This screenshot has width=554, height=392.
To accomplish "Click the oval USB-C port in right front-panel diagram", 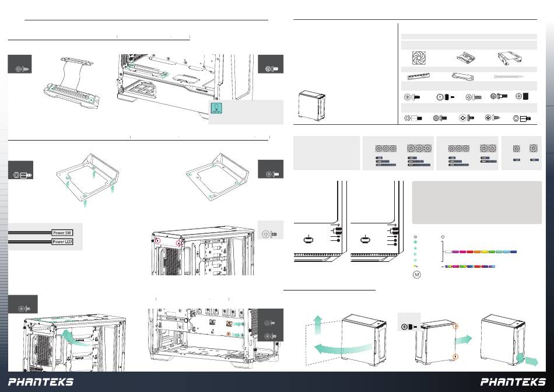I will (365, 240).
